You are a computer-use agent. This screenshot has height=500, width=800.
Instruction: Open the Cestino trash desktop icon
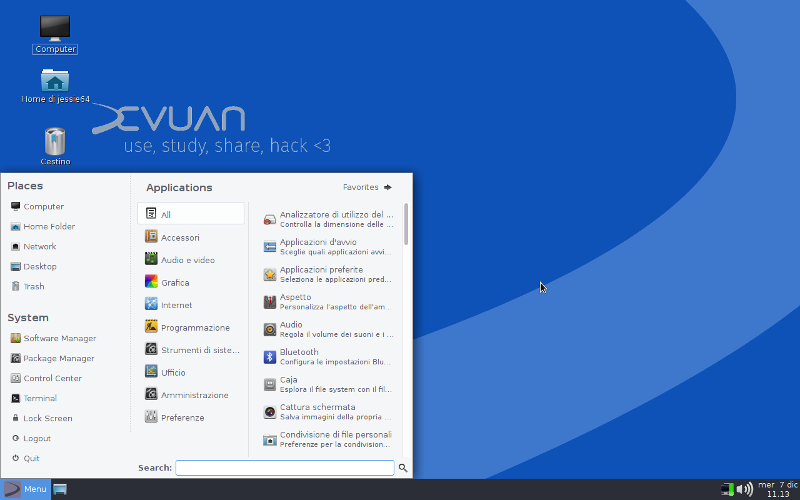55,146
